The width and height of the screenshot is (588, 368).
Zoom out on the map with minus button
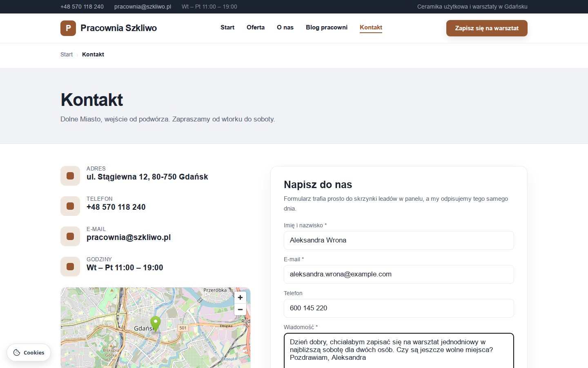click(x=240, y=310)
